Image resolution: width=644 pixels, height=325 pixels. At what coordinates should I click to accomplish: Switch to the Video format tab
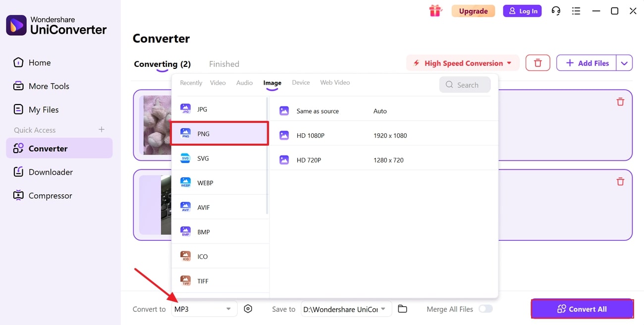click(218, 83)
